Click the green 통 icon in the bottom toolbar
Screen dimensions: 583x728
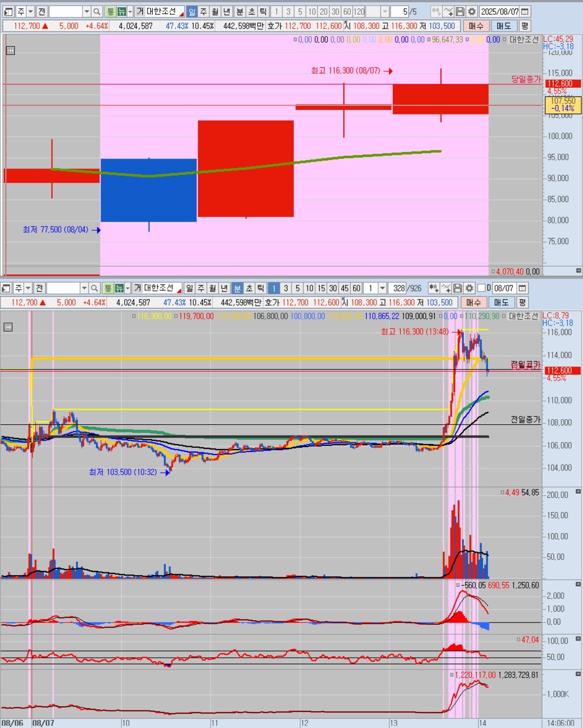coord(108,288)
